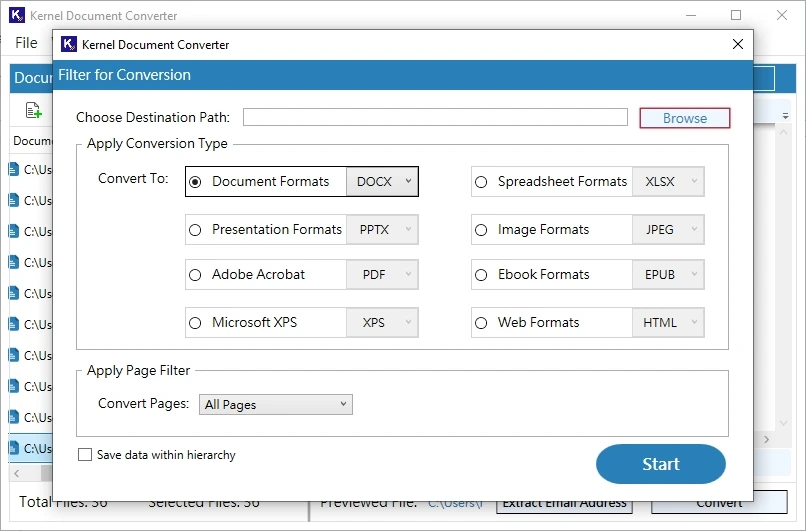Open the Convert Pages All Pages dropdown
The width and height of the screenshot is (806, 531).
(276, 405)
